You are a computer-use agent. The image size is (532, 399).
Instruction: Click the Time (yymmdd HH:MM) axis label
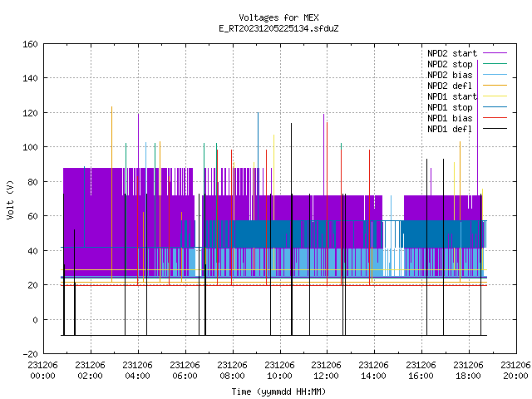(x=278, y=392)
